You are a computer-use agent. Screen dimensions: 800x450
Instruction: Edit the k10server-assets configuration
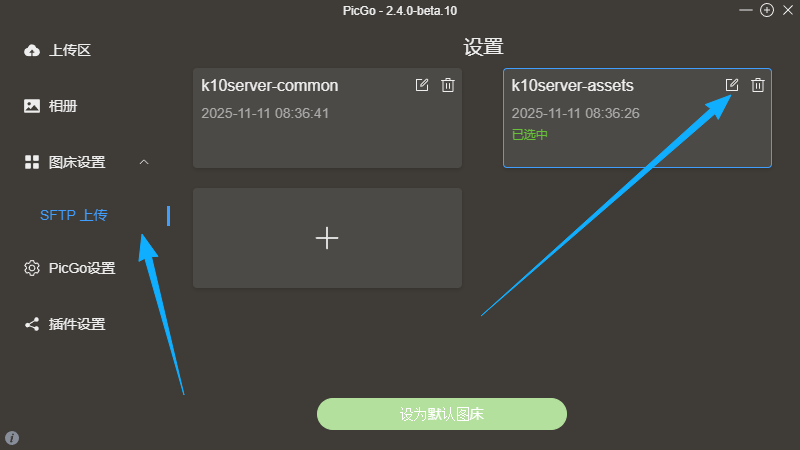[732, 85]
